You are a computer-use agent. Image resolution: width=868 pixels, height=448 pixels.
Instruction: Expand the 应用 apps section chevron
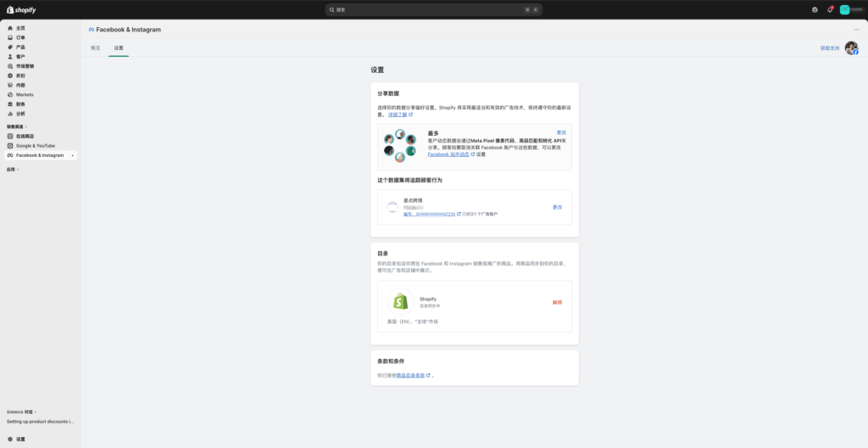coord(18,170)
